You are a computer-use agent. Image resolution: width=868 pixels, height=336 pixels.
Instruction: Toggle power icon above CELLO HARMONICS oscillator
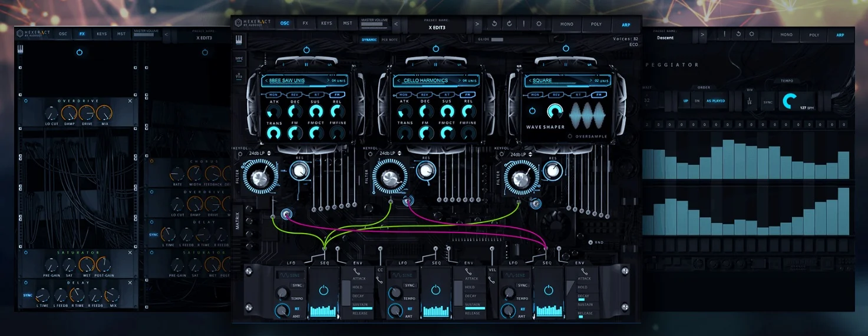coord(436,49)
